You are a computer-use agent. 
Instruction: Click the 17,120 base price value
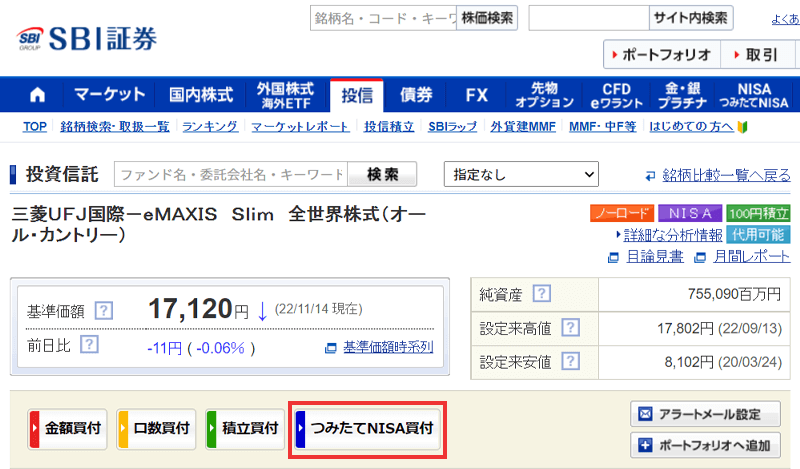point(190,308)
